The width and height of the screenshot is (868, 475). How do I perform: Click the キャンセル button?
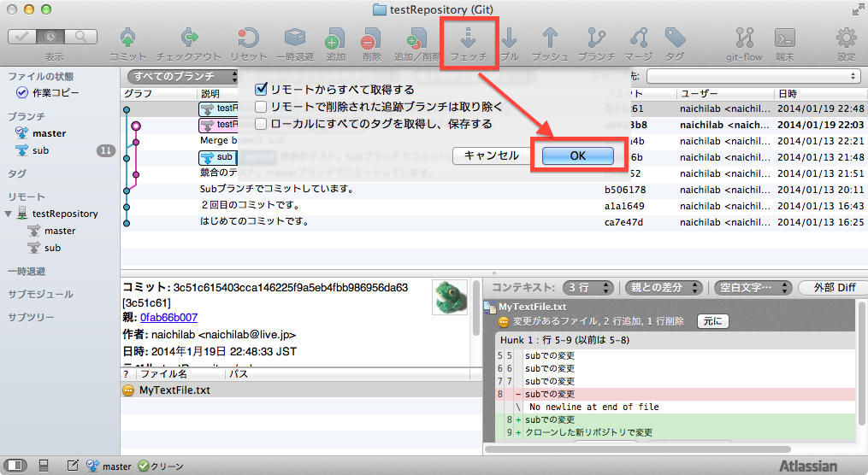tap(491, 156)
